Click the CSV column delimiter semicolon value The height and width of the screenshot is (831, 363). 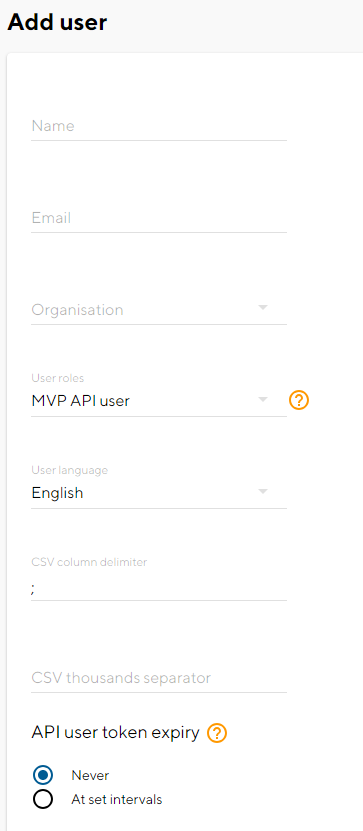coord(33,589)
